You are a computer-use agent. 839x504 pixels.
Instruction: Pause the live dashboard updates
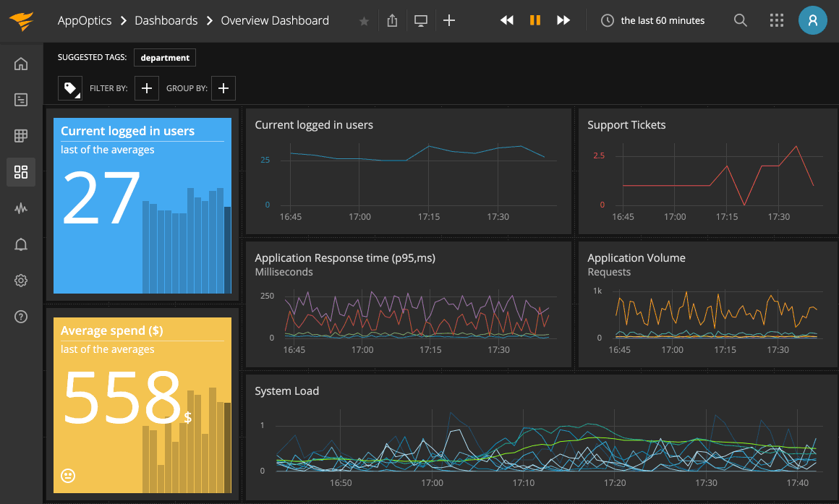click(x=535, y=20)
